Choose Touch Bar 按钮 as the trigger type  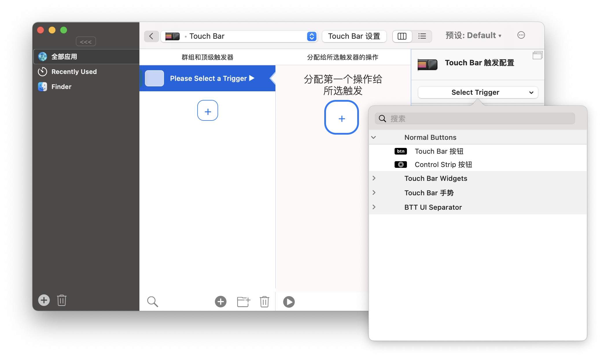pos(439,151)
